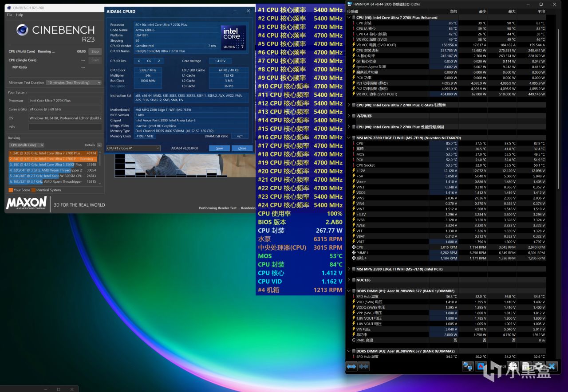
Task: Click the HWiNFO title bar app icon
Action: 351,4
